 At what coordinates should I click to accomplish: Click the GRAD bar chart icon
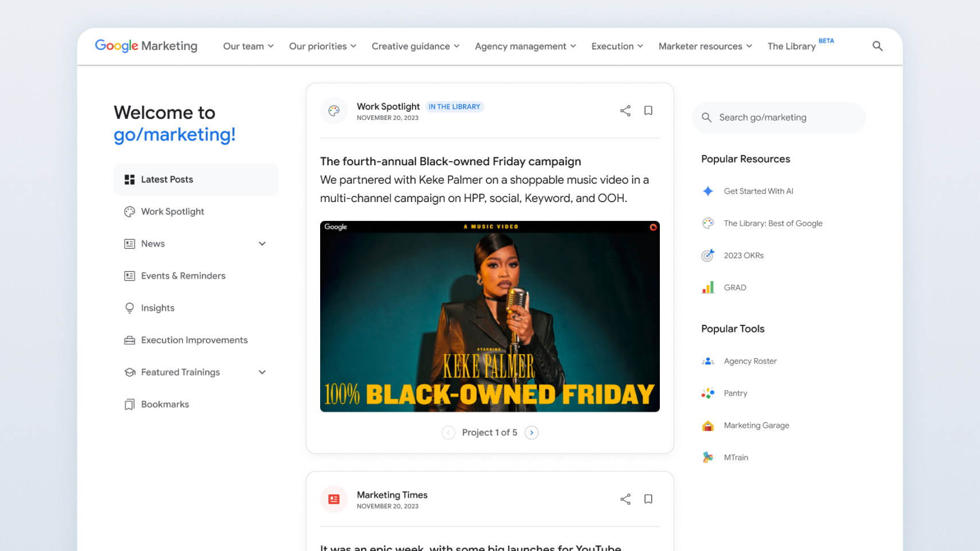(x=708, y=288)
